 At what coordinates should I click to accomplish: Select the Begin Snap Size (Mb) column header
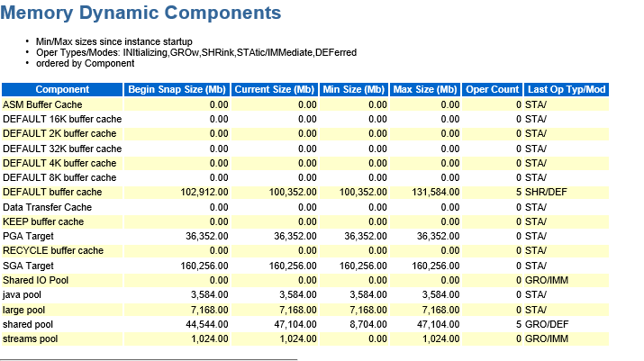(x=177, y=90)
